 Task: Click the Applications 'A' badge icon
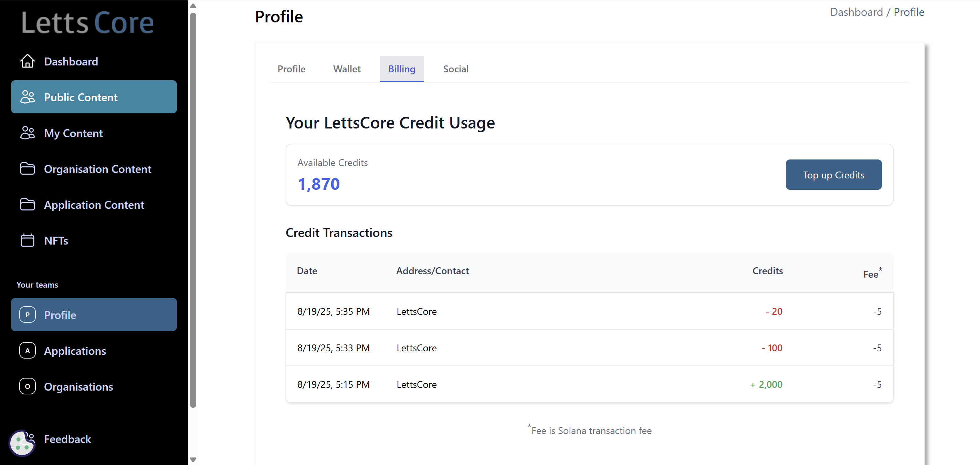pos(28,350)
